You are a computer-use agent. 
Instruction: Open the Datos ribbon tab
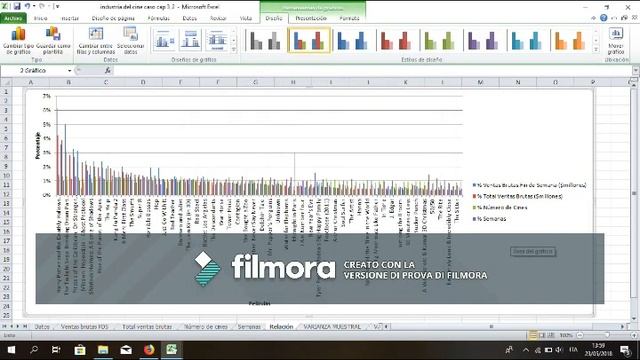click(x=189, y=18)
